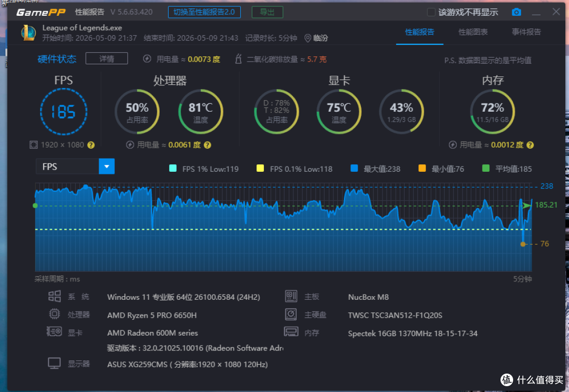Image resolution: width=569 pixels, height=392 pixels.
Task: Click the main disk (主硬盘) icon
Action: click(291, 315)
